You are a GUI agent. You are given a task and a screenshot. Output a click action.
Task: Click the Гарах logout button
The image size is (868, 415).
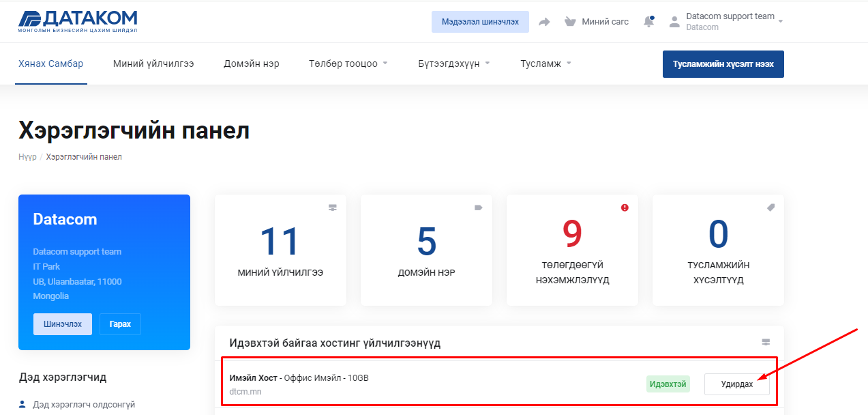(x=120, y=324)
